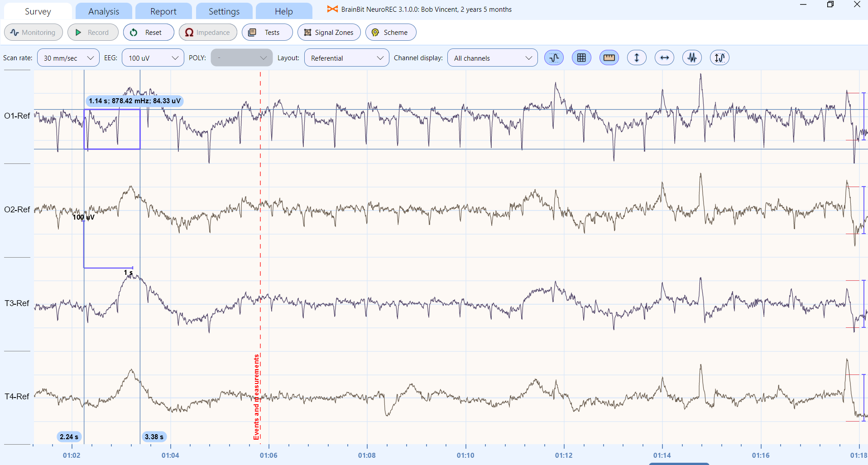Viewport: 868px width, 465px height.
Task: Open the electrode Scheme view
Action: click(x=390, y=33)
